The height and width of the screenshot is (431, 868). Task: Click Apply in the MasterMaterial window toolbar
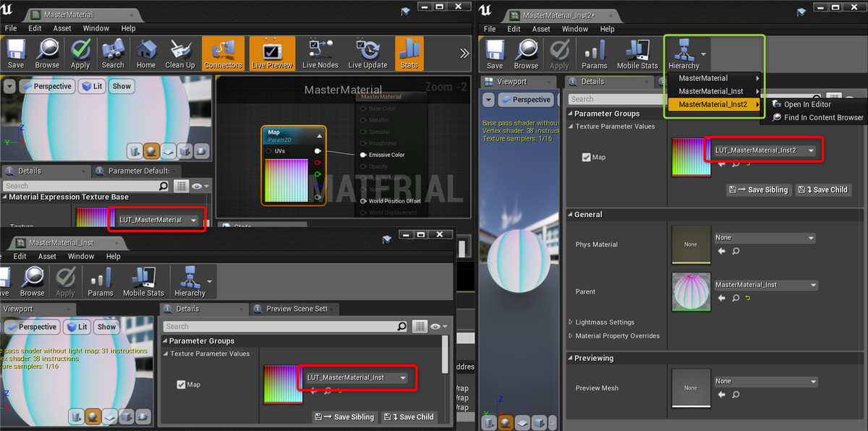(x=80, y=54)
